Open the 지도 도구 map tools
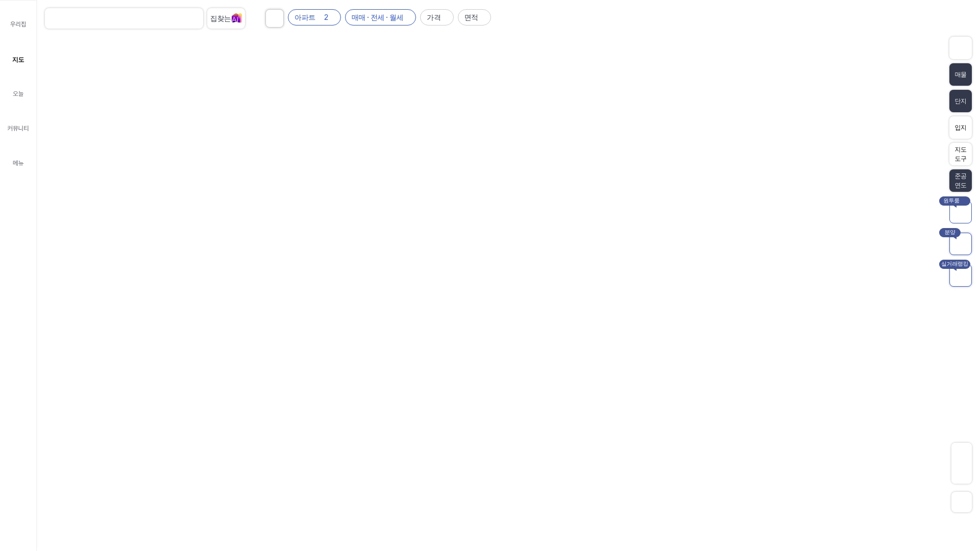Viewport: 980px width, 551px height. tap(960, 154)
